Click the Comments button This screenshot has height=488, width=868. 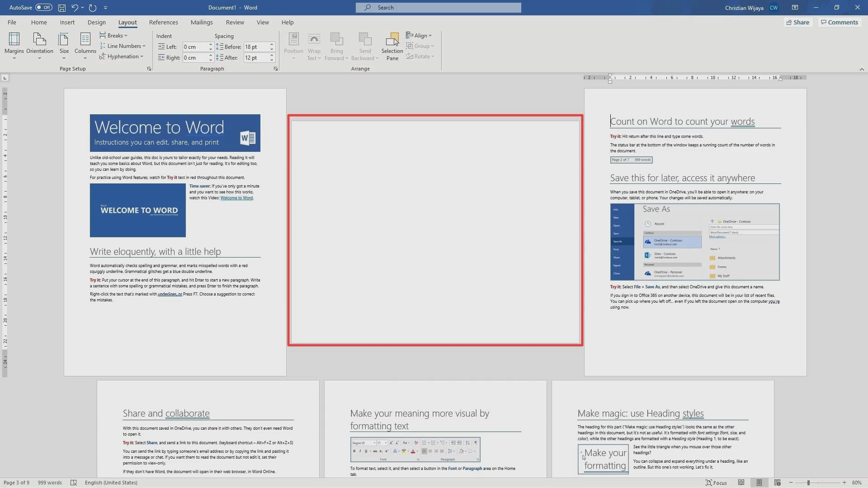[x=840, y=22]
